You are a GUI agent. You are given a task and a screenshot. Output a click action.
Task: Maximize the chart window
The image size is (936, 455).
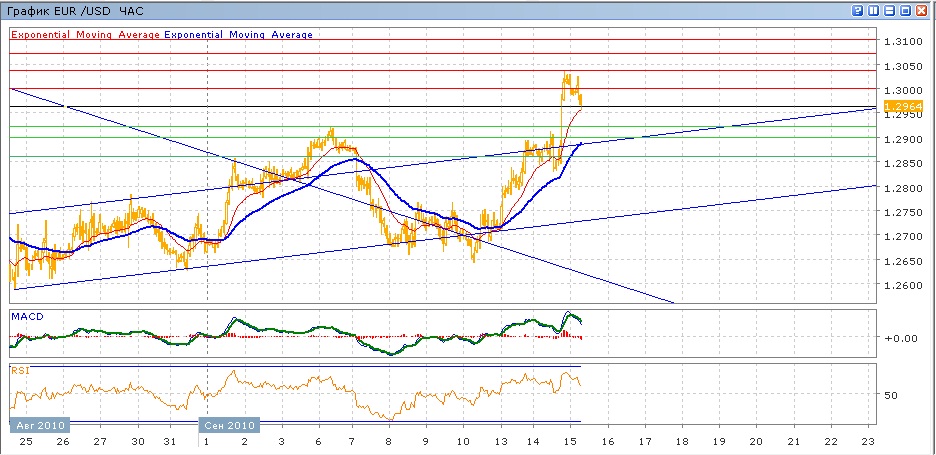click(x=905, y=10)
